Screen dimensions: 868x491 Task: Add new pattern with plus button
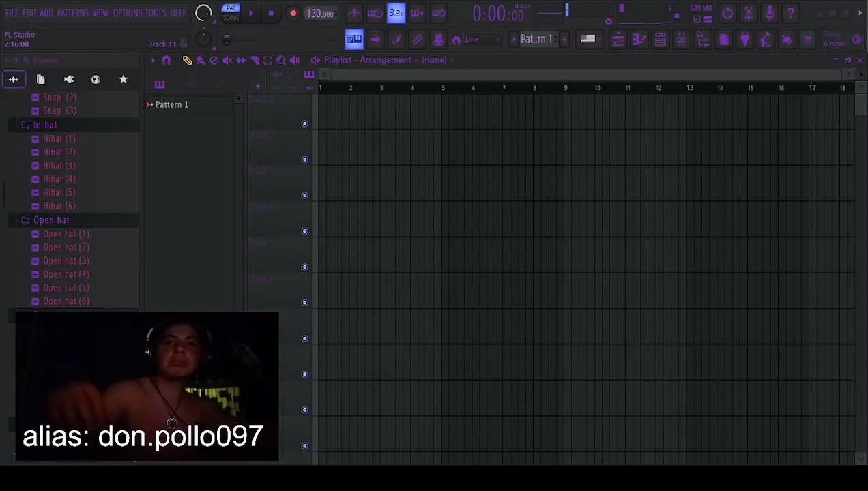(x=564, y=40)
